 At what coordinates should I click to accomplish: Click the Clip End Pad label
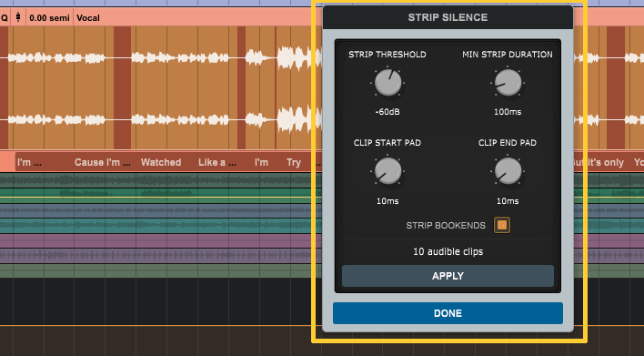508,143
